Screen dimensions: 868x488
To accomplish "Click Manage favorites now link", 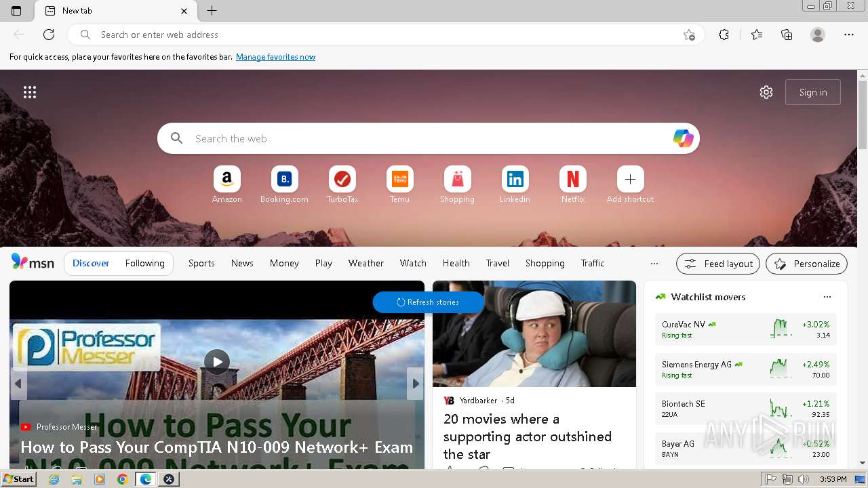I will pyautogui.click(x=275, y=57).
